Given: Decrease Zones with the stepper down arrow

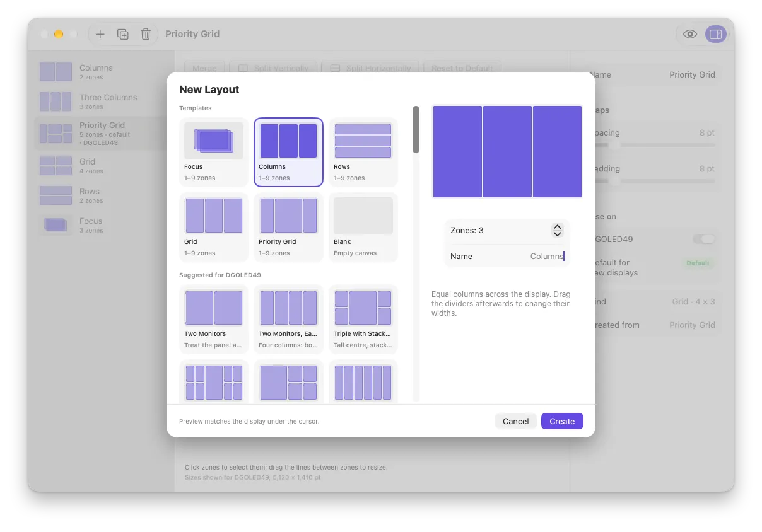Looking at the screenshot, I should [x=557, y=234].
